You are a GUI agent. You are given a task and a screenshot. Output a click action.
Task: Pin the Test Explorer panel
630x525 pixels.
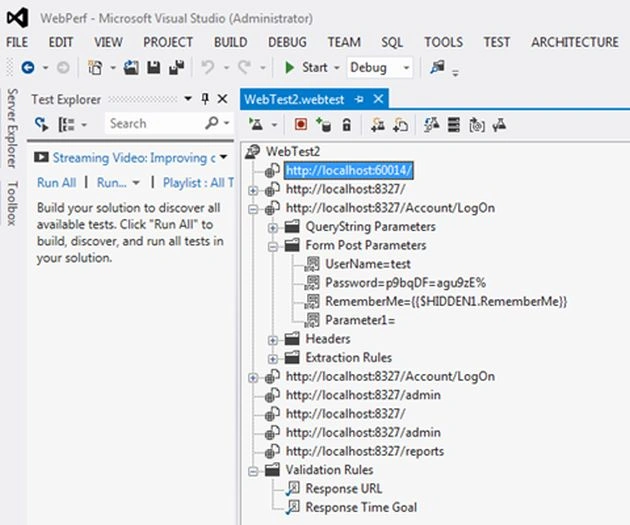click(205, 99)
